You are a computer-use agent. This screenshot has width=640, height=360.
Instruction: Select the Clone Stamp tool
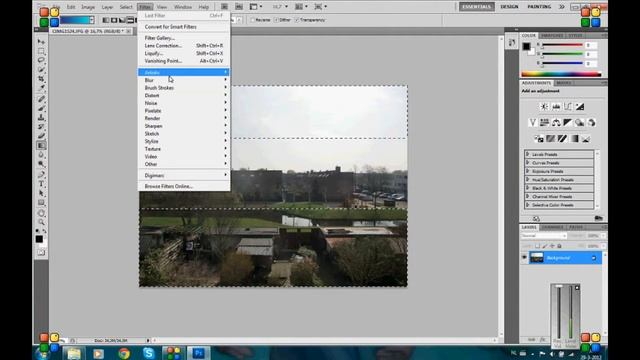[41, 118]
